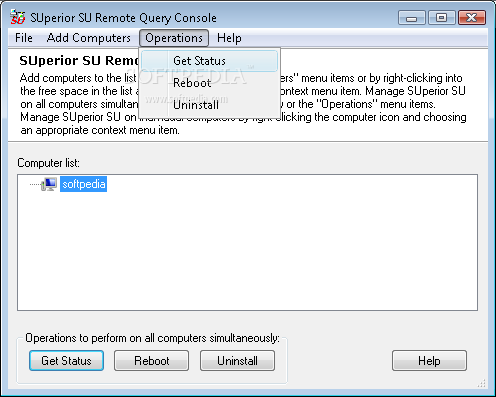Screen dimensions: 496x397
Task: Close the Remote Query Console window
Action: pyautogui.click(x=472, y=18)
